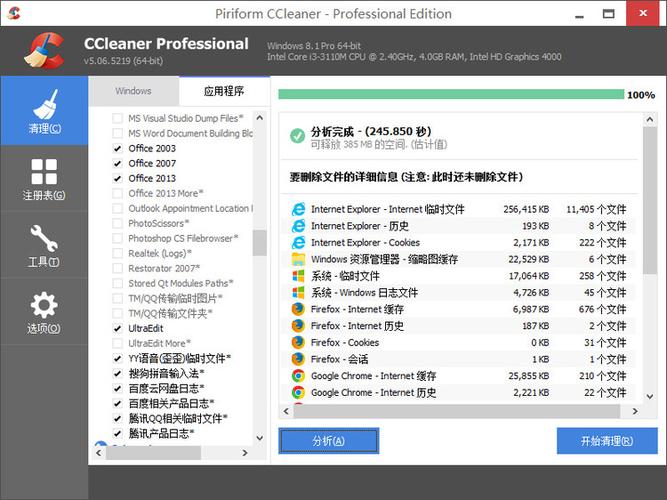
Task: Click Chrome icon for Internet 缓存 row
Action: pyautogui.click(x=298, y=376)
